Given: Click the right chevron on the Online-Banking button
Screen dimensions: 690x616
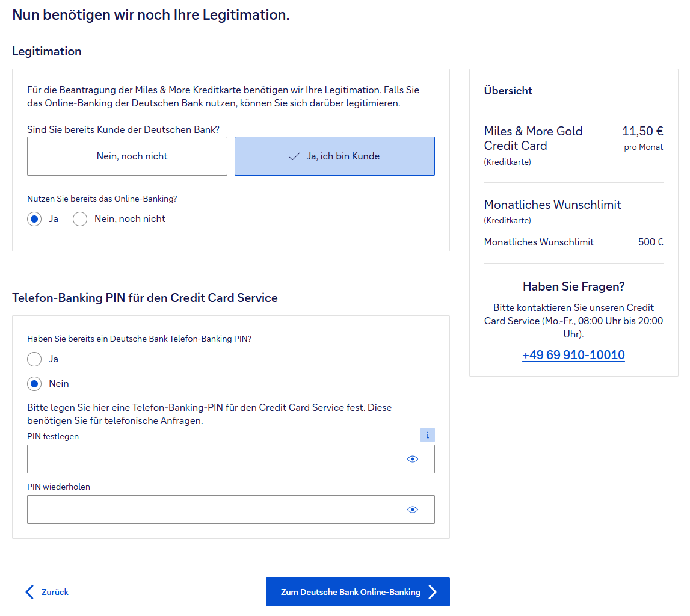Looking at the screenshot, I should point(433,592).
